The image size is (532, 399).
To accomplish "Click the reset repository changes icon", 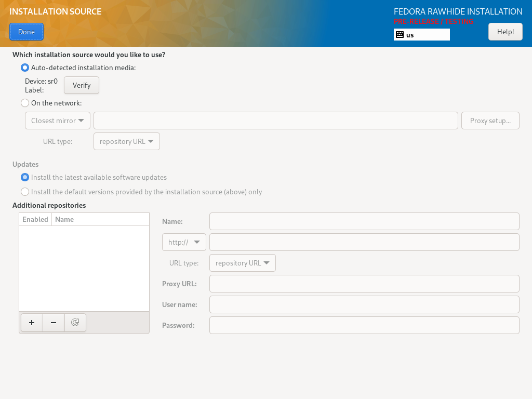I will click(75, 322).
